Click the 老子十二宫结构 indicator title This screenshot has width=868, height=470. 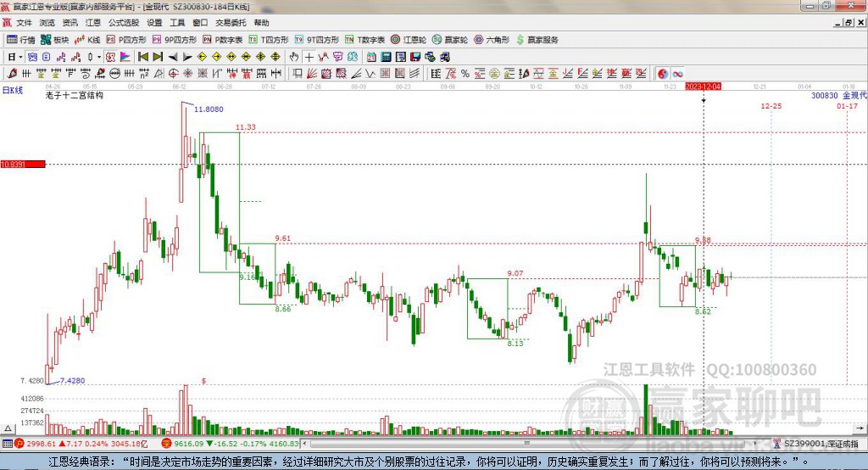pos(75,95)
